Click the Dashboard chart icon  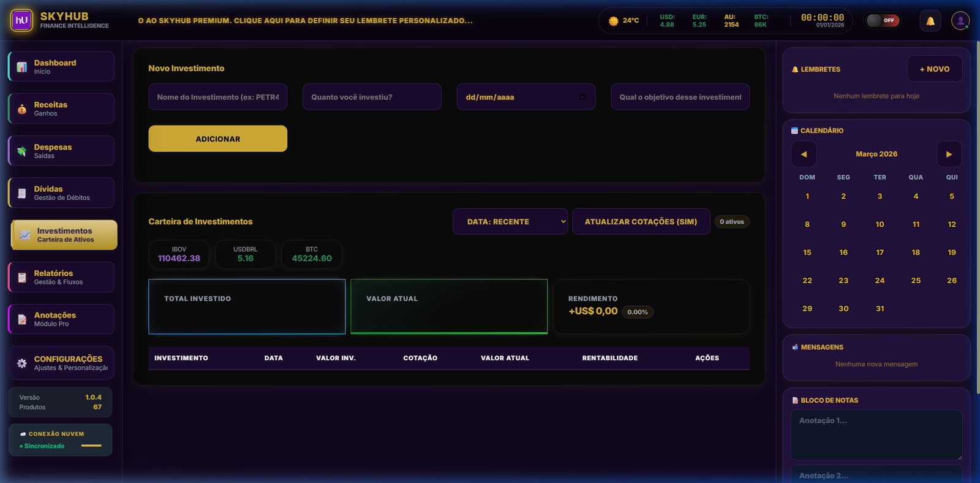click(x=22, y=67)
